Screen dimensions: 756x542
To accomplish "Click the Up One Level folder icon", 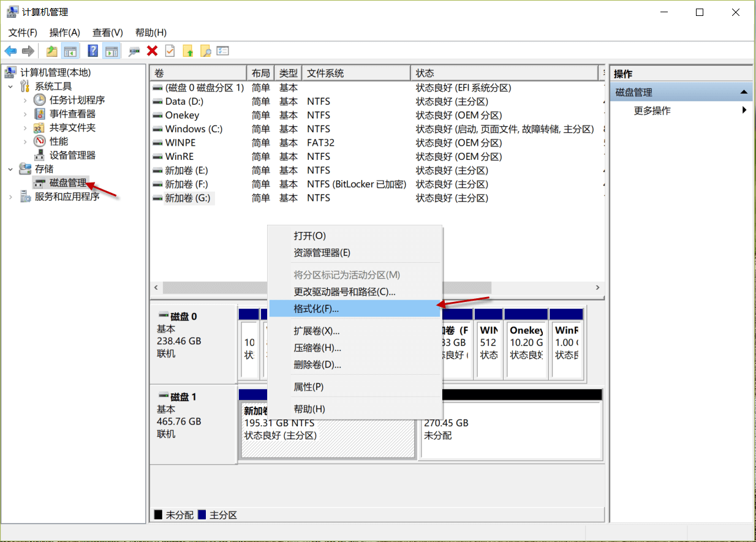I will 52,51.
